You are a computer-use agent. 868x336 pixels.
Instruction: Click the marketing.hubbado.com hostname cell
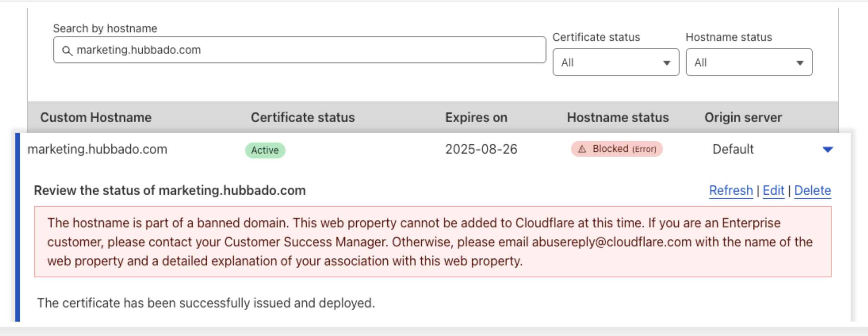[97, 149]
